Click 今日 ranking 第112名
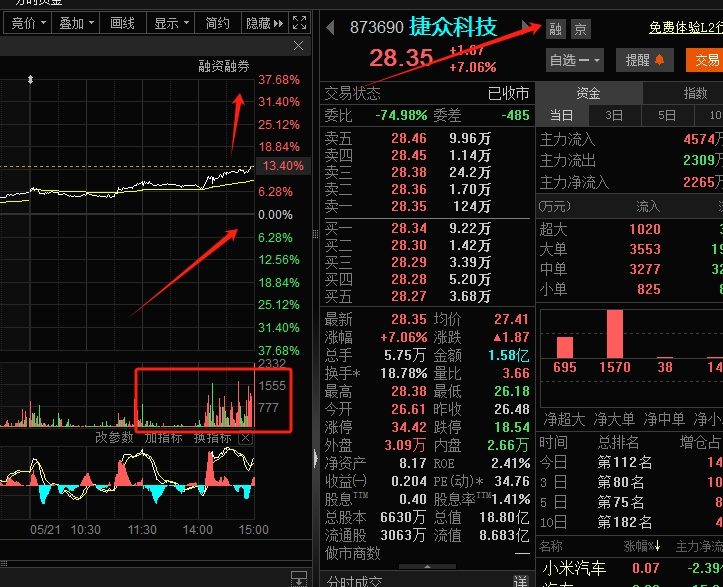723x587 pixels. tap(624, 462)
